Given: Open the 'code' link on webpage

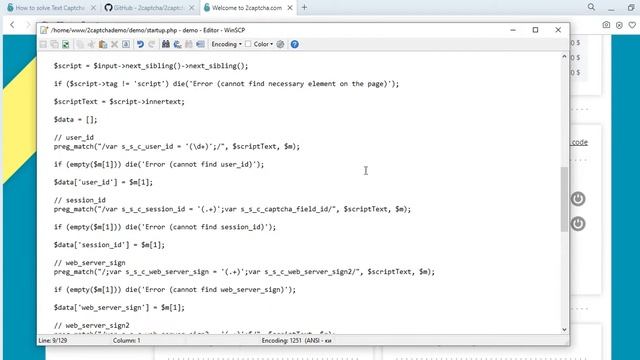Looking at the screenshot, I should 579,142.
